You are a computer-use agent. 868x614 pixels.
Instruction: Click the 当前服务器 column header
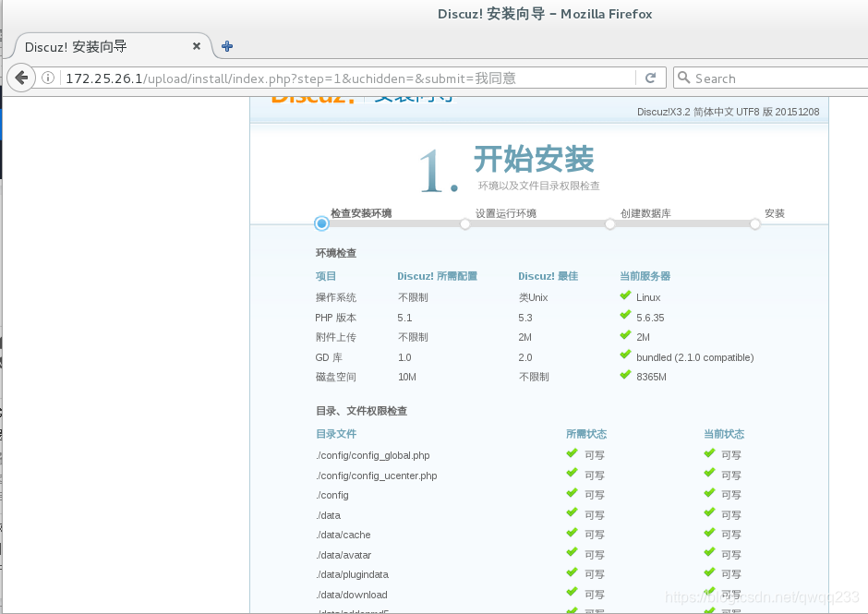pos(645,276)
